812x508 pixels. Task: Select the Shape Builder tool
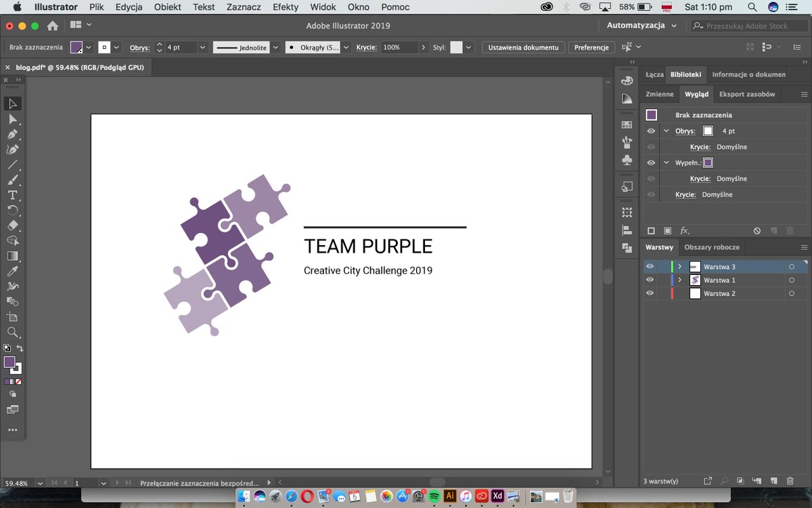click(12, 241)
